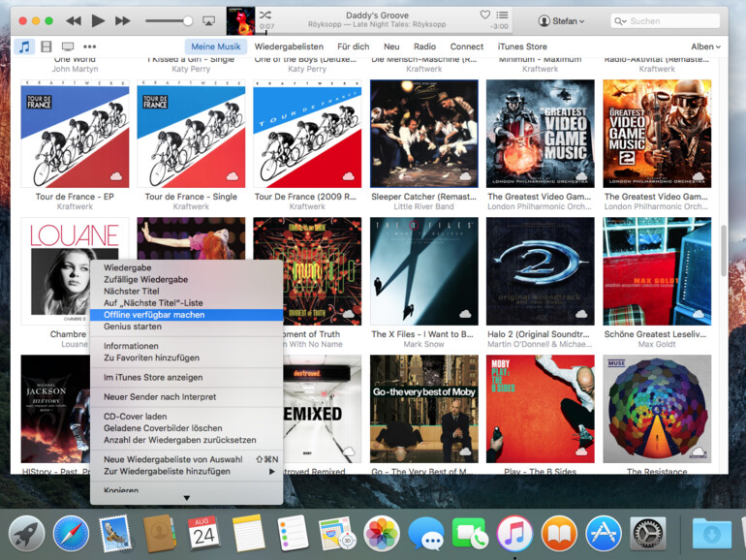The height and width of the screenshot is (560, 746).
Task: Choose Zu Favoriten hinzufügen
Action: tap(186, 358)
